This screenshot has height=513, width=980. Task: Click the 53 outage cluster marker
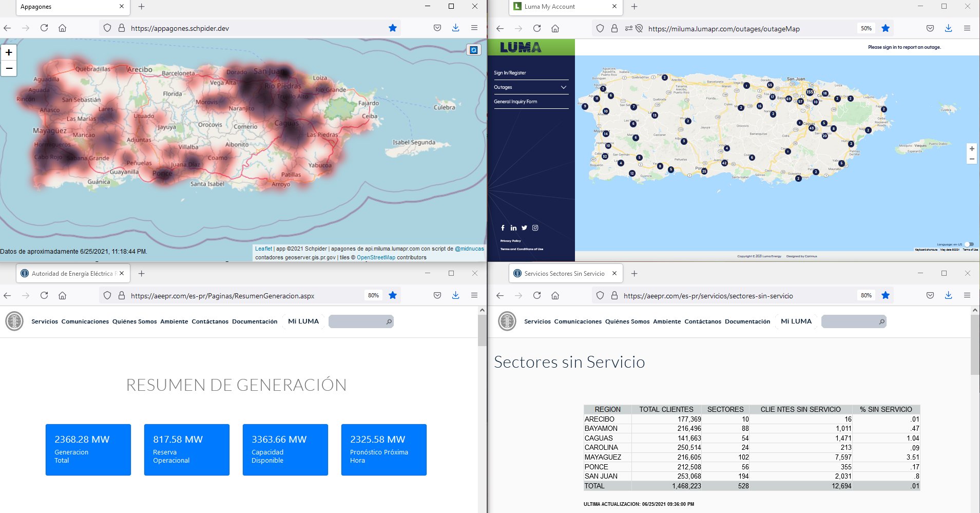pyautogui.click(x=770, y=85)
